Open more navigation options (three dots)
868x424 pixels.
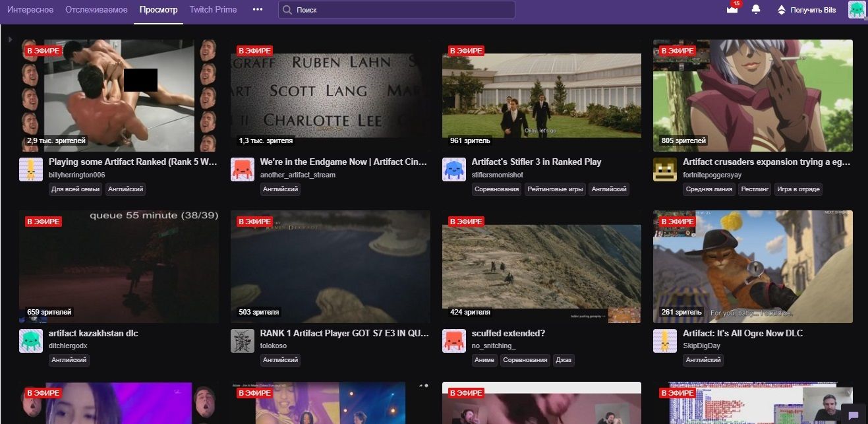pyautogui.click(x=258, y=10)
